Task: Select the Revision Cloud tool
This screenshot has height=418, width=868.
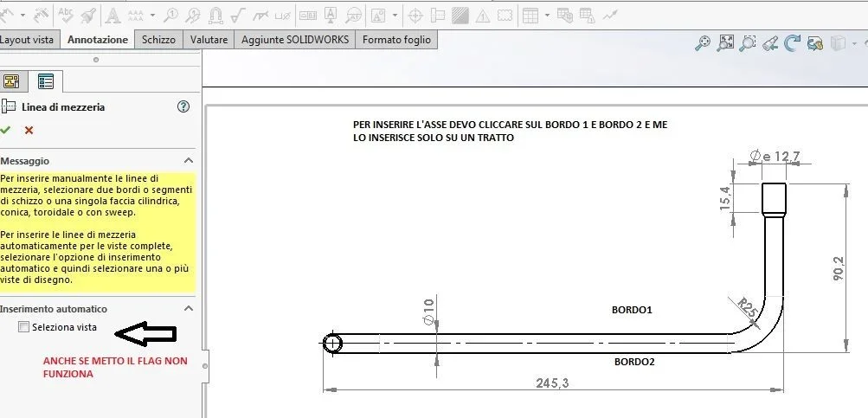Action: pos(505,16)
